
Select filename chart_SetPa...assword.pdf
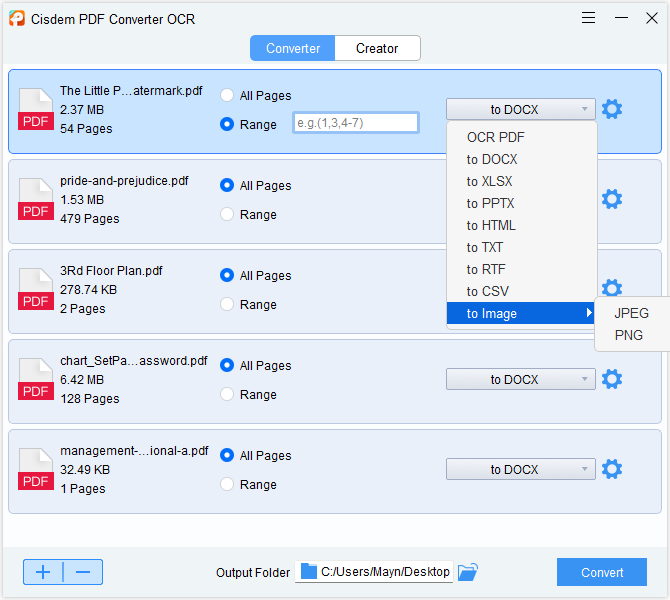click(134, 361)
